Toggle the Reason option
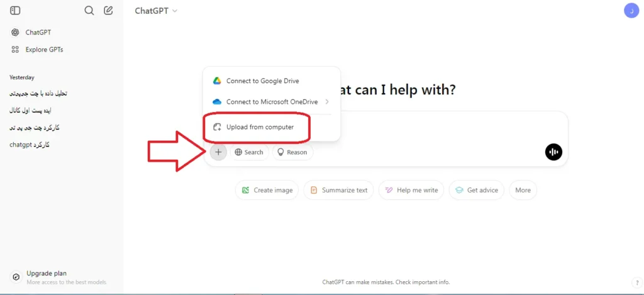Screen dimensions: 644x295 [x=292, y=152]
